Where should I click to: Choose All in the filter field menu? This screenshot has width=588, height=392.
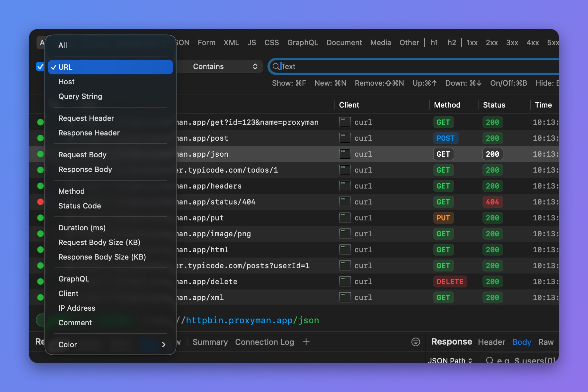(x=110, y=45)
